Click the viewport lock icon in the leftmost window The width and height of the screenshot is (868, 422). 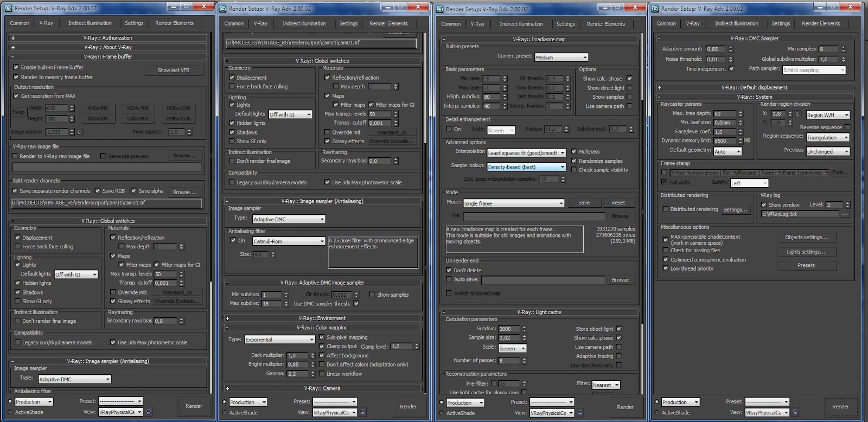click(x=149, y=412)
